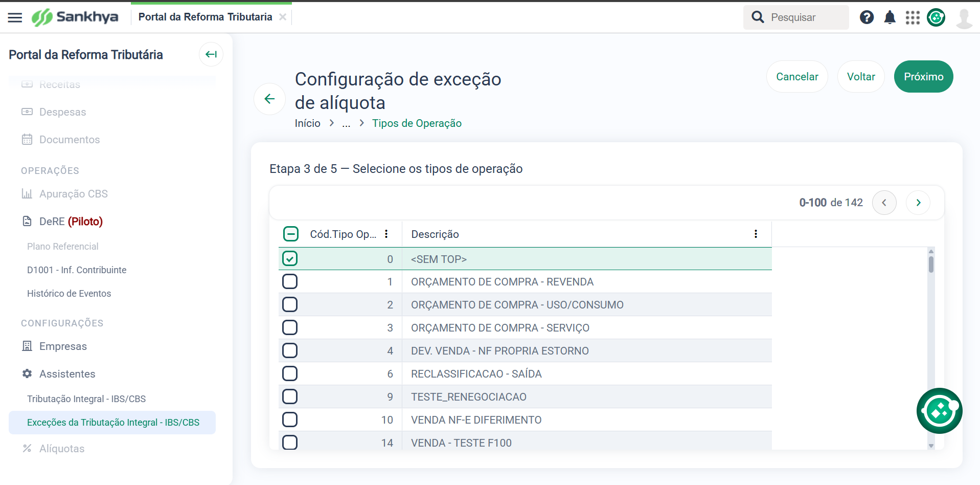
Task: Open Apuração CBS in the sidebar
Action: pos(74,194)
